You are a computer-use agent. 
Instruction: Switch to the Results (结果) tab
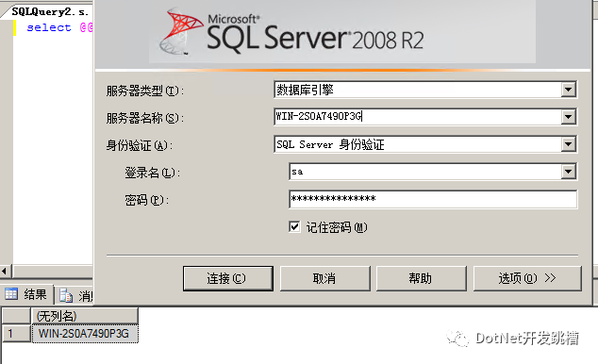pos(26,294)
